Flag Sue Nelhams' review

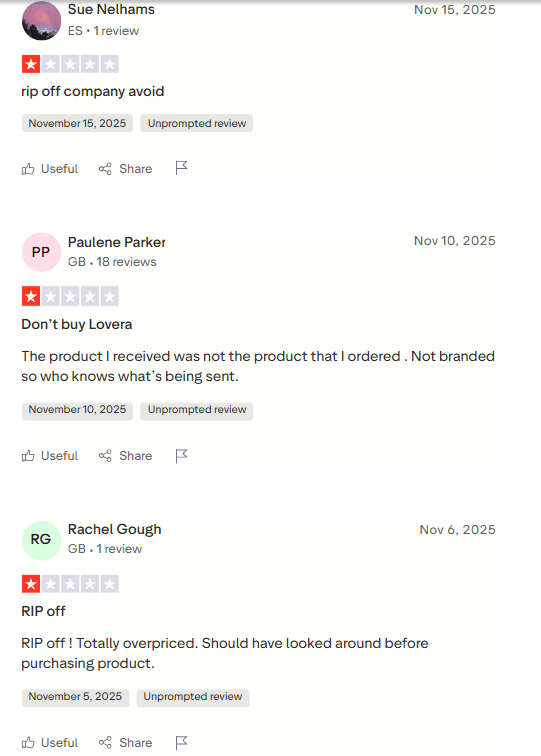[x=181, y=168]
